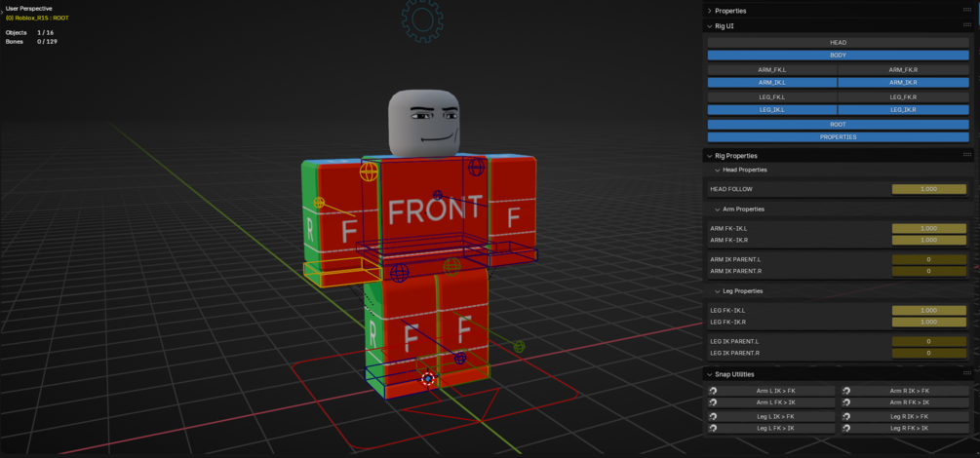Select the small blue sphere above FRONT text
This screenshot has width=980, height=458.
(438, 195)
